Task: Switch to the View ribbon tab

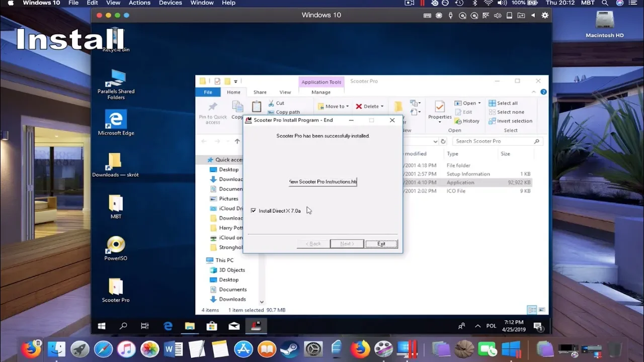Action: point(285,92)
